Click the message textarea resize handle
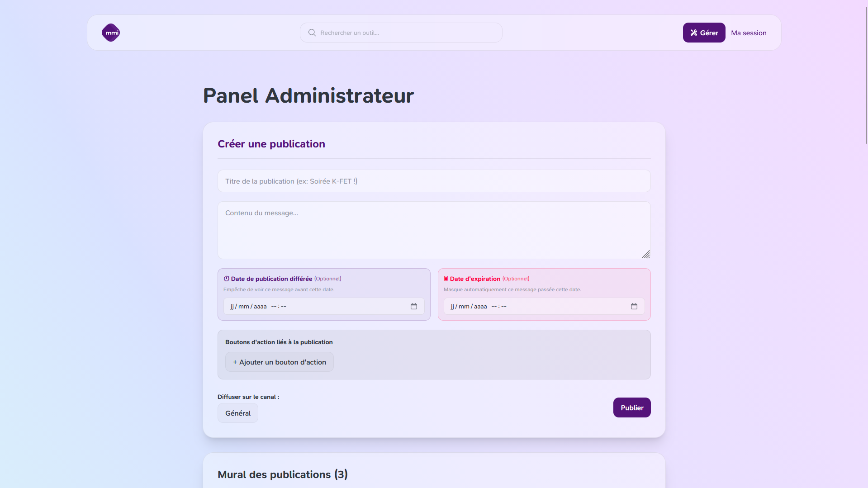 (646, 254)
